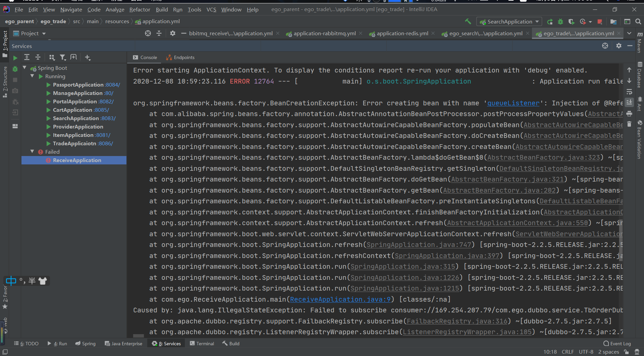Follow the queueListener link in console

click(x=513, y=103)
